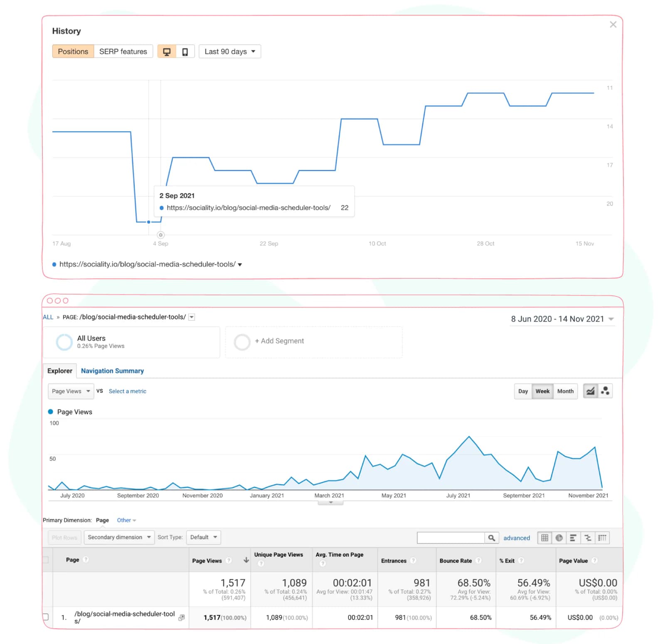Viewport: 665px width, 644px height.
Task: Click the table search input field
Action: point(451,538)
